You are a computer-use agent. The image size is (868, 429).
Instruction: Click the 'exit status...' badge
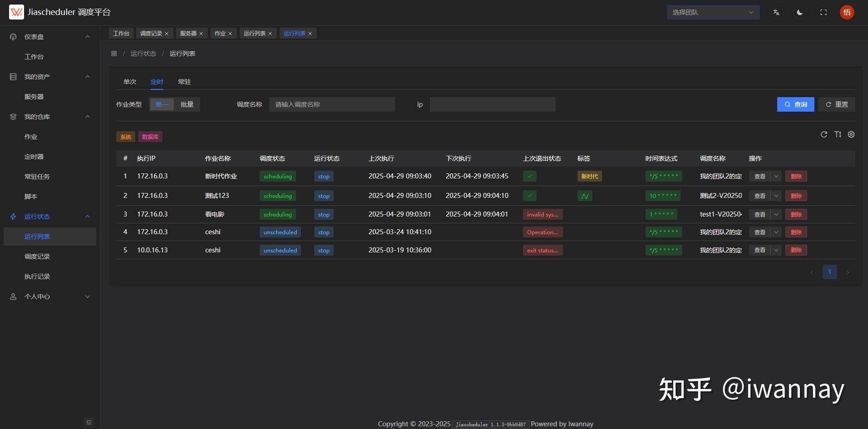point(542,250)
